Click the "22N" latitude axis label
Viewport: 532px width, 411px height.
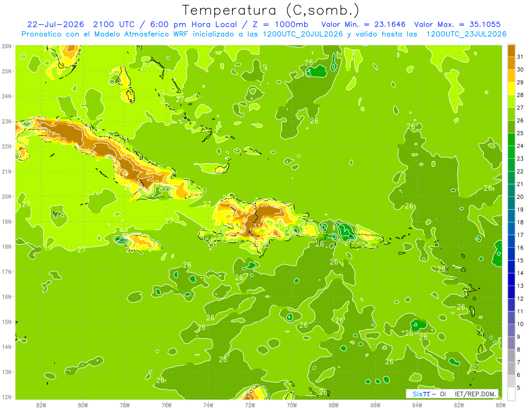click(x=7, y=146)
